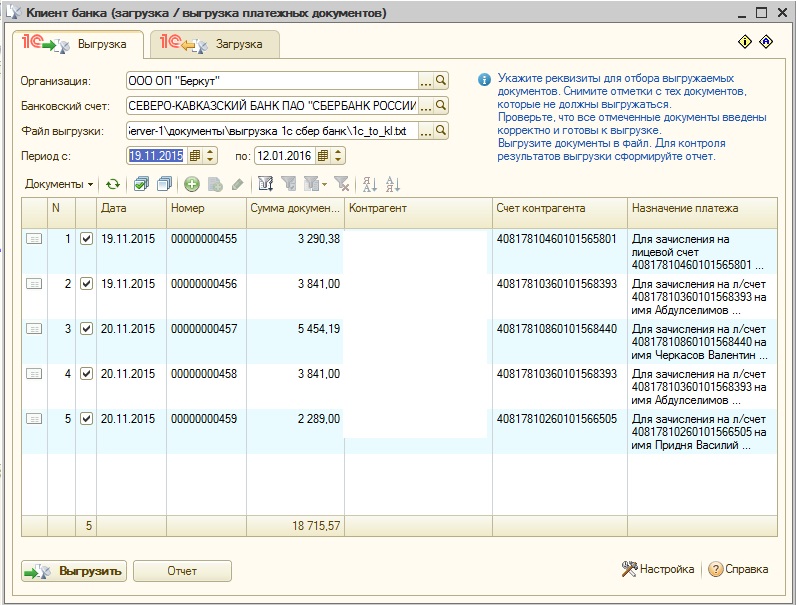Toggle checkbox for document 00000000457
This screenshot has width=796, height=605.
point(86,328)
